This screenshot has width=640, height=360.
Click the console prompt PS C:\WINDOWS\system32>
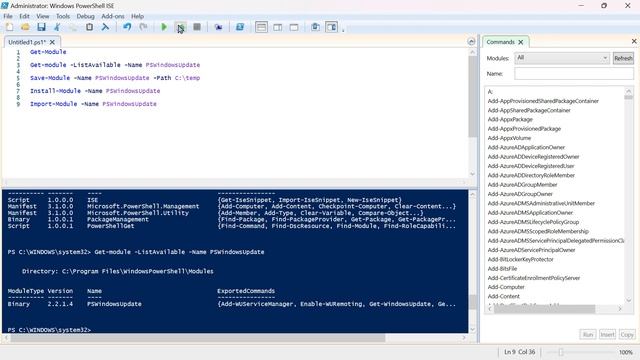49,330
